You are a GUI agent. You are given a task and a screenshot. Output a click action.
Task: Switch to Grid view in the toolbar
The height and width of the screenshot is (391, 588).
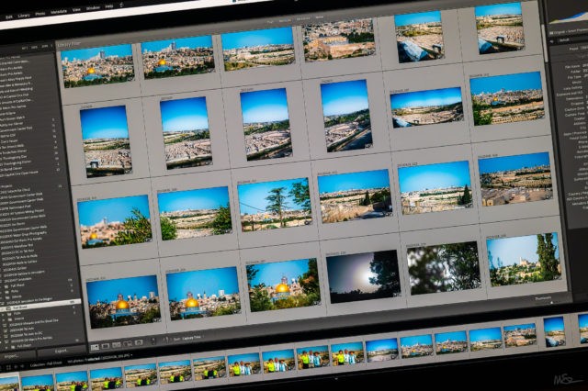(x=94, y=346)
